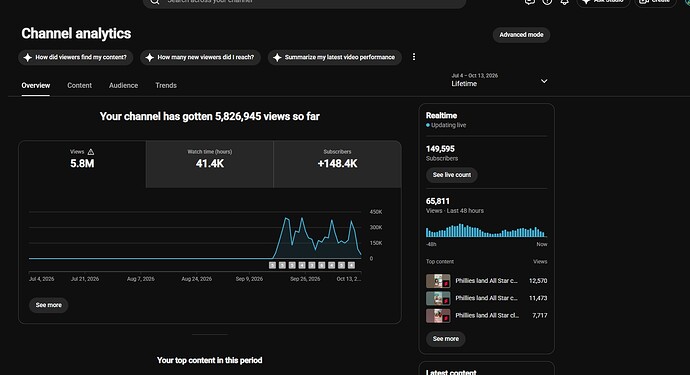Click the 'Search across your channel' field
This screenshot has width=690, height=375.
pyautogui.click(x=305, y=2)
